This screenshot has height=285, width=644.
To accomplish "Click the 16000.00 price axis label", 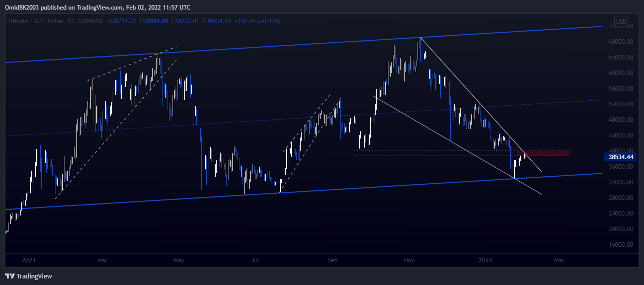I will tap(622, 245).
